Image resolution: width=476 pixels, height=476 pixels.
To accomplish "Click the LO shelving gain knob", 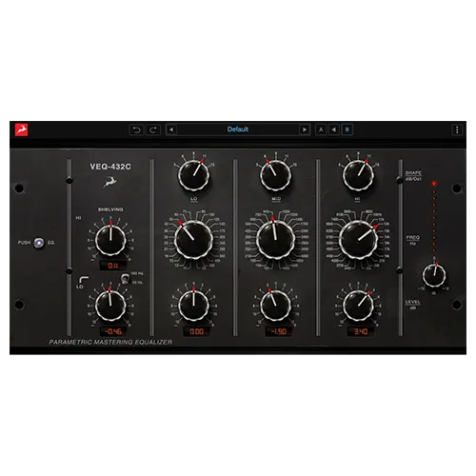I will click(x=110, y=306).
